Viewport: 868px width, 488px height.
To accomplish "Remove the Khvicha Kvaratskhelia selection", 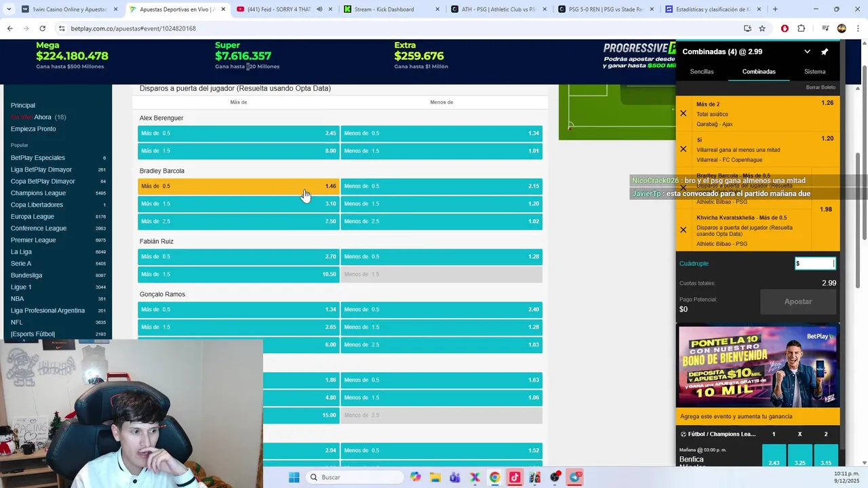I will 683,230.
